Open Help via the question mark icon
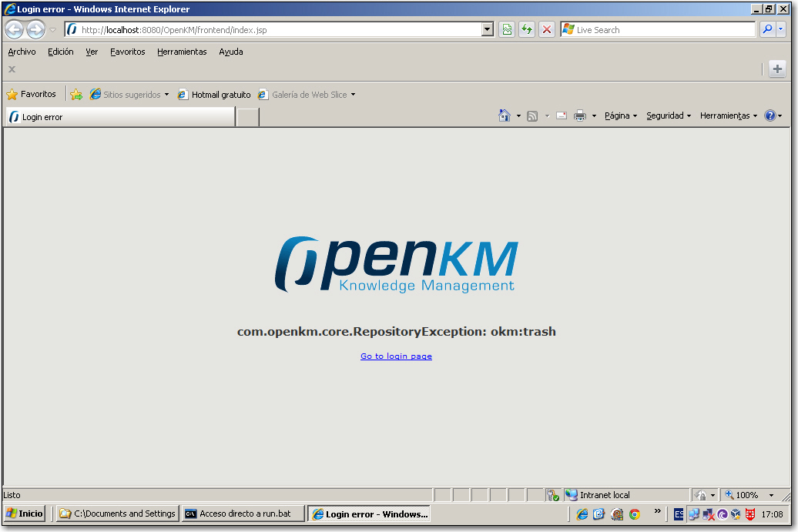 click(x=771, y=115)
